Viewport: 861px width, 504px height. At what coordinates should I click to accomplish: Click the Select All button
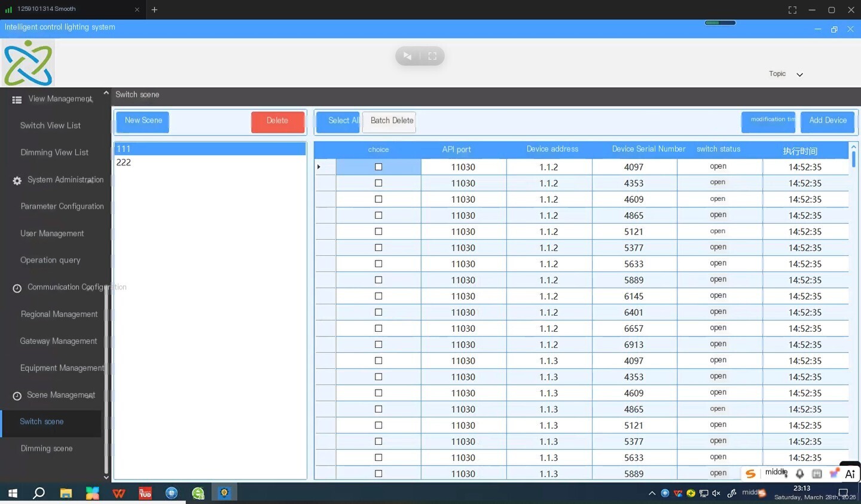coord(338,121)
